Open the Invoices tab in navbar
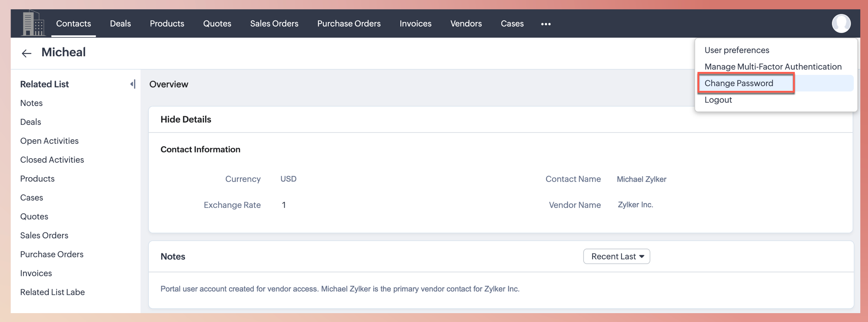The height and width of the screenshot is (322, 868). (x=415, y=23)
